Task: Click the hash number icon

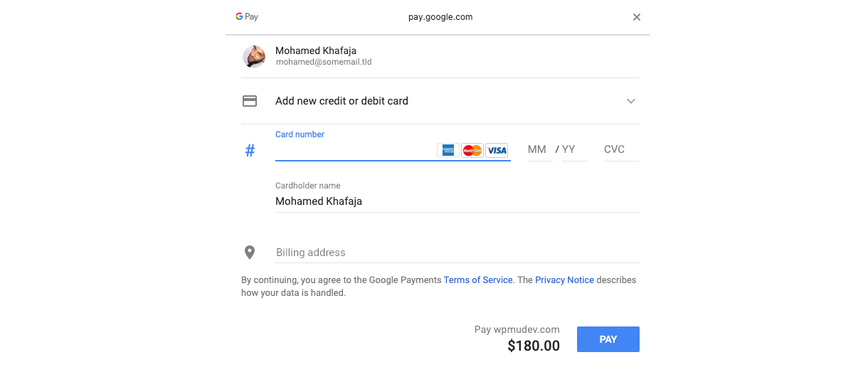Action: tap(250, 151)
